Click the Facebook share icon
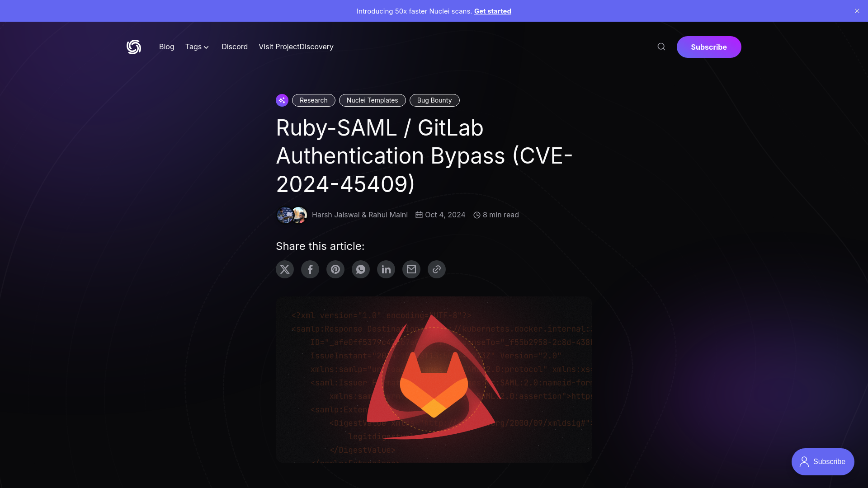Viewport: 868px width, 488px height. pos(309,269)
